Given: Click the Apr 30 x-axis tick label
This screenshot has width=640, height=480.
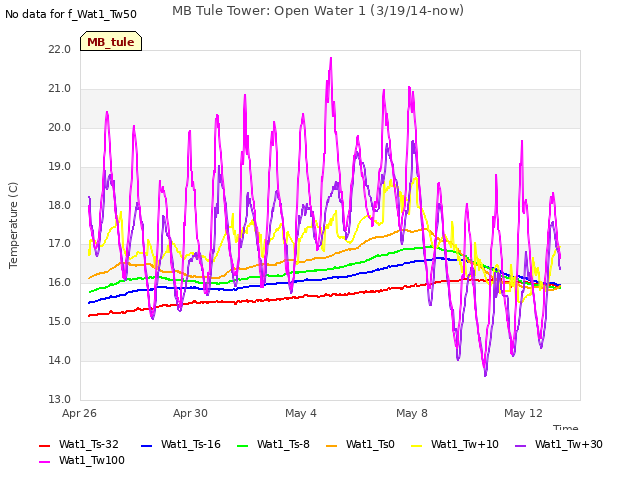Looking at the screenshot, I should (x=190, y=413).
